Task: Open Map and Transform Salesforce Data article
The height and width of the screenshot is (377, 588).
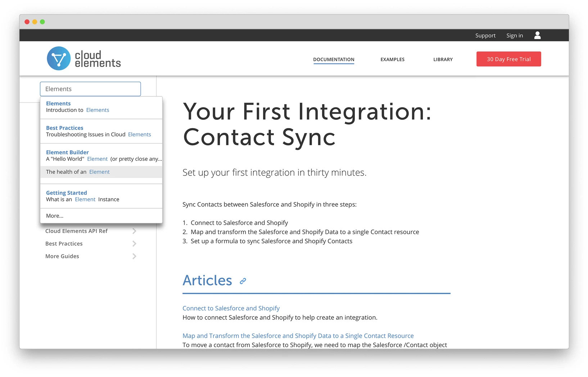Action: pyautogui.click(x=298, y=336)
